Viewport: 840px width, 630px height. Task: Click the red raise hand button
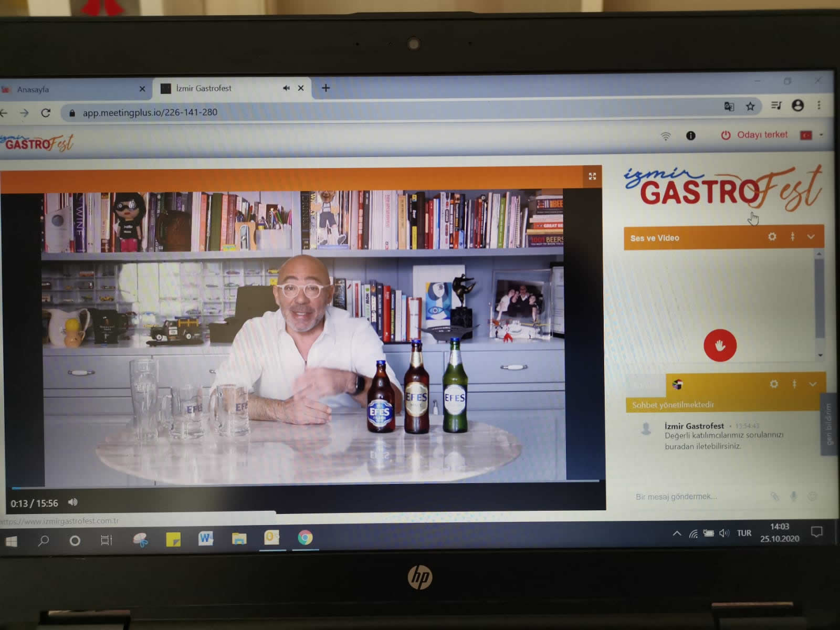click(720, 345)
